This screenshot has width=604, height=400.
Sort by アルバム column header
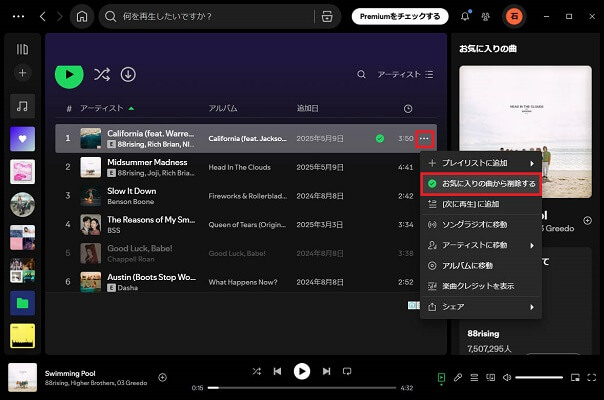223,108
